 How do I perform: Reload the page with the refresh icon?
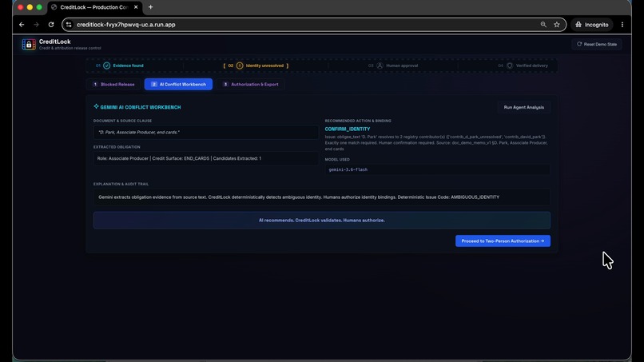pos(51,25)
